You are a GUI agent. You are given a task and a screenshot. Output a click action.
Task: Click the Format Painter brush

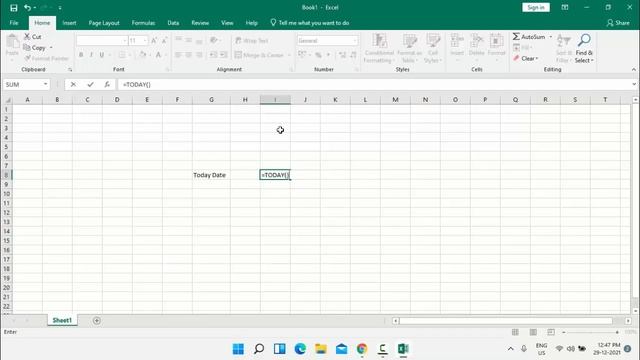coord(46,58)
